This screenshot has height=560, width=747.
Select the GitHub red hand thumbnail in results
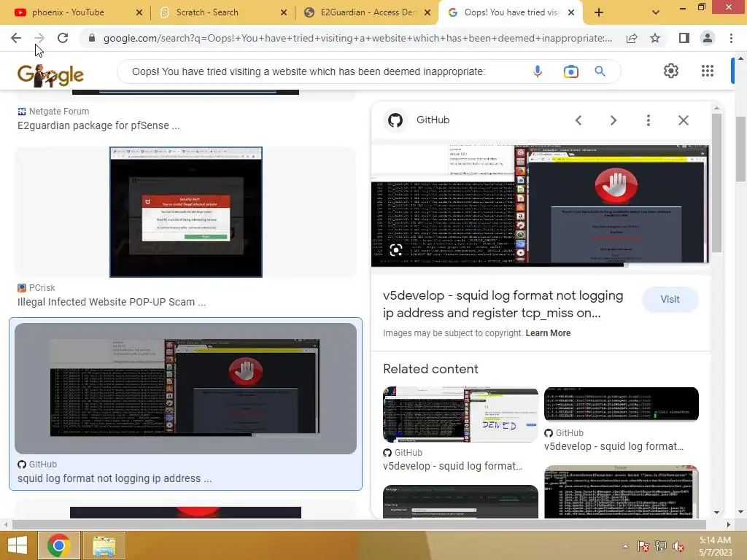point(185,388)
